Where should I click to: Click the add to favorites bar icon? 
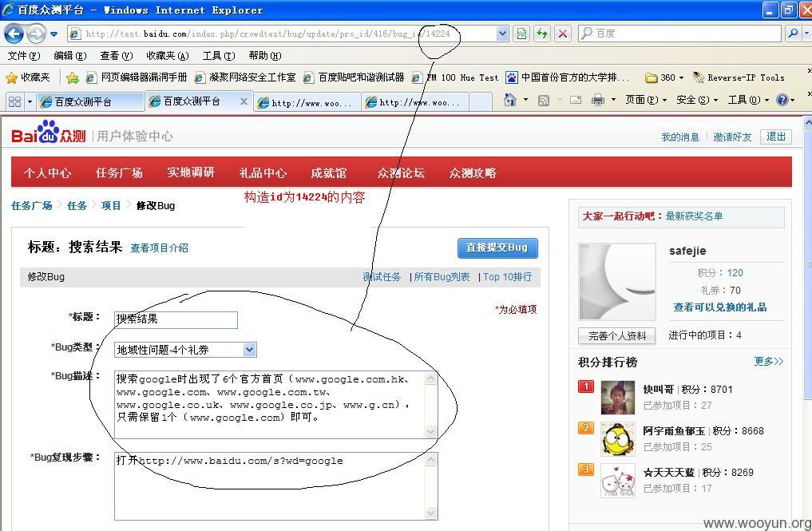point(73,77)
